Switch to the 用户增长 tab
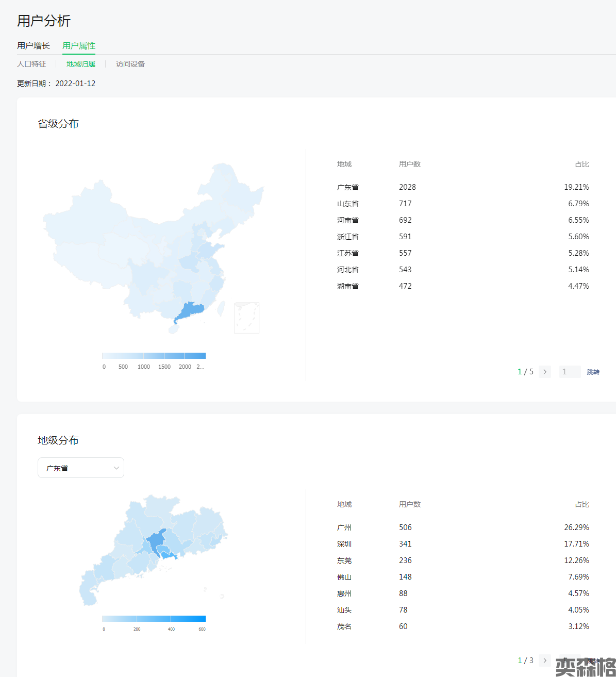 (34, 46)
